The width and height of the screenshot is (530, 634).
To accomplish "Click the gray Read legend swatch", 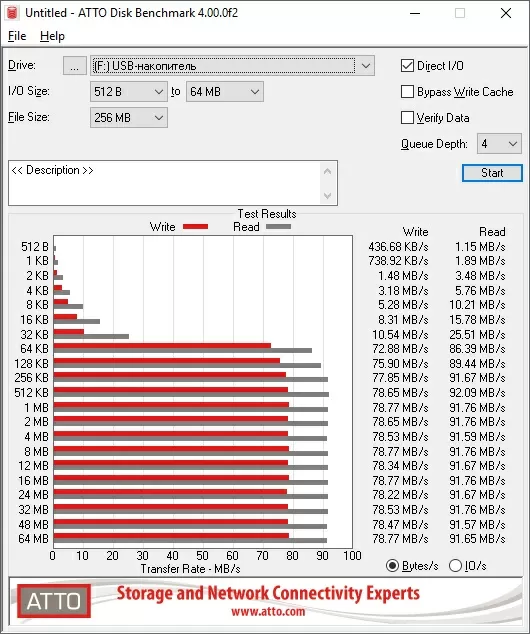I will point(278,227).
